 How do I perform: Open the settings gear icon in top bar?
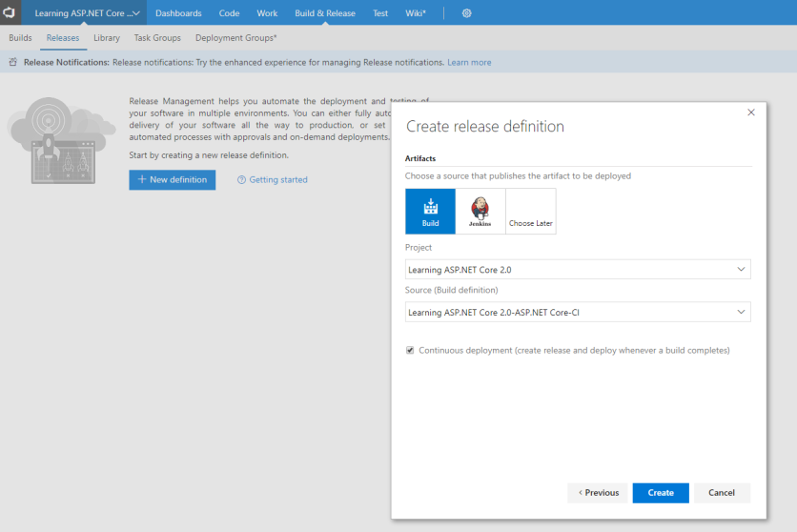pyautogui.click(x=466, y=13)
